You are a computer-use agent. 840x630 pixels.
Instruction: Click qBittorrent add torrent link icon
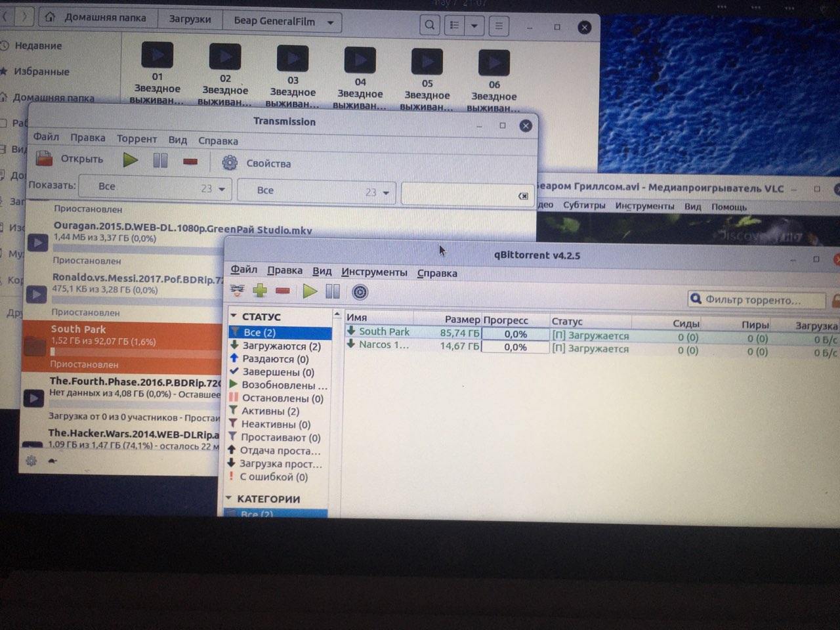[x=238, y=290]
